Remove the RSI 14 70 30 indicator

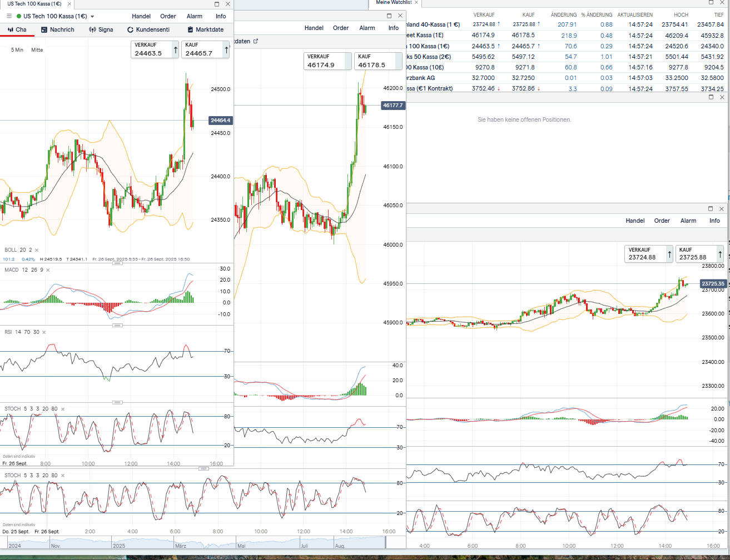point(44,332)
